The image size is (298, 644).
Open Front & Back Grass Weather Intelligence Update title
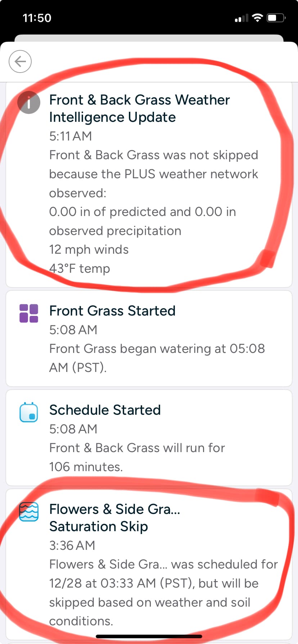[x=139, y=109]
